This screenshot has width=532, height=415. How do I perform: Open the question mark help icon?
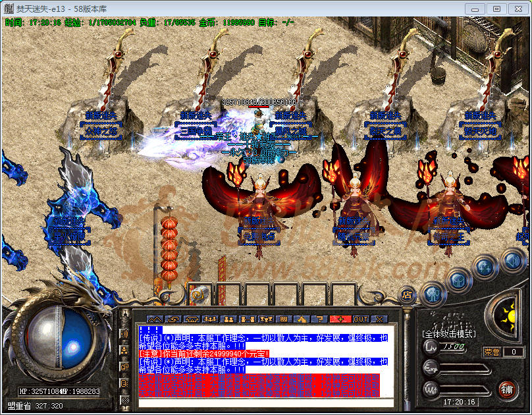click(x=320, y=319)
